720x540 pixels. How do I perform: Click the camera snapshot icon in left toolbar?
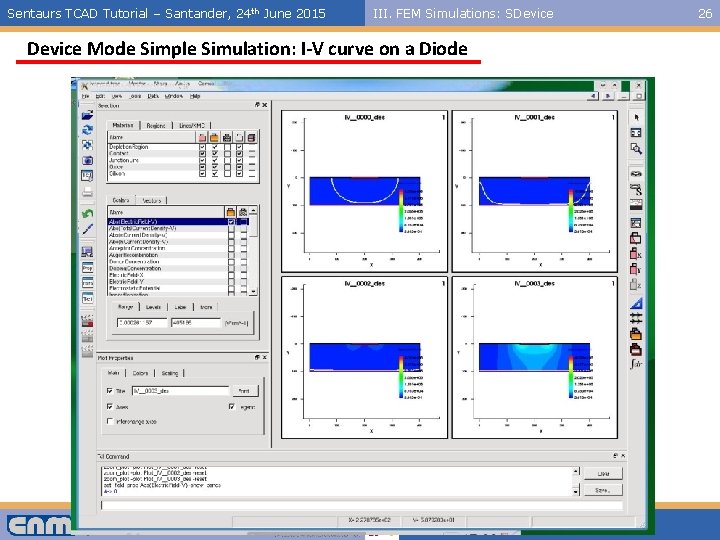87,160
